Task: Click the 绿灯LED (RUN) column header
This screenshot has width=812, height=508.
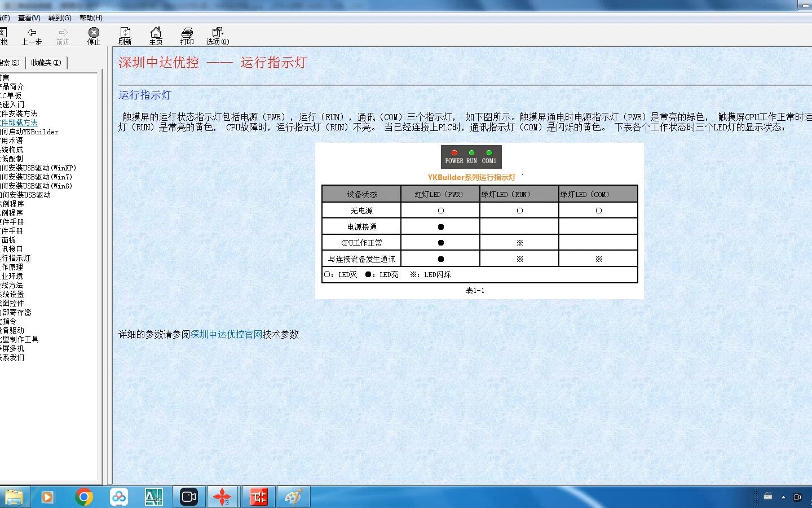Action: click(x=519, y=194)
